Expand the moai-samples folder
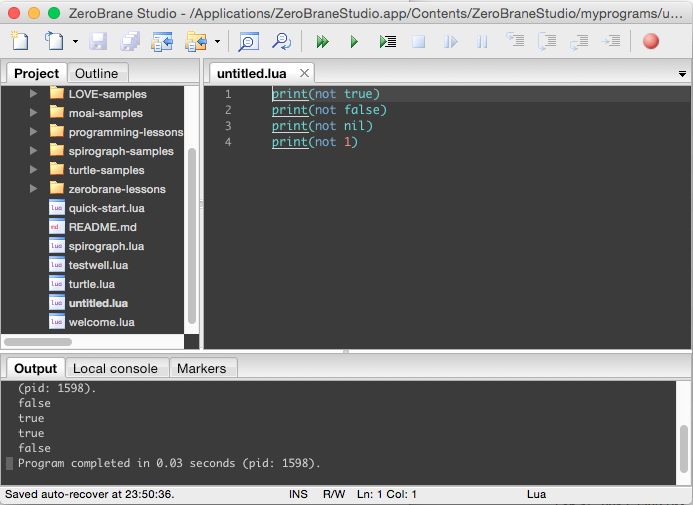The image size is (693, 505). tap(33, 113)
